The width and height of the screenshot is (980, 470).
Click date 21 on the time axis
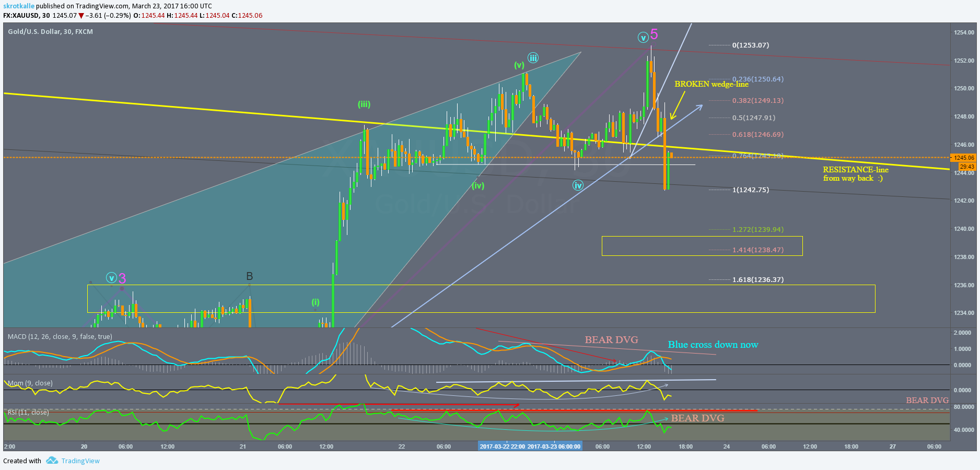pyautogui.click(x=243, y=446)
